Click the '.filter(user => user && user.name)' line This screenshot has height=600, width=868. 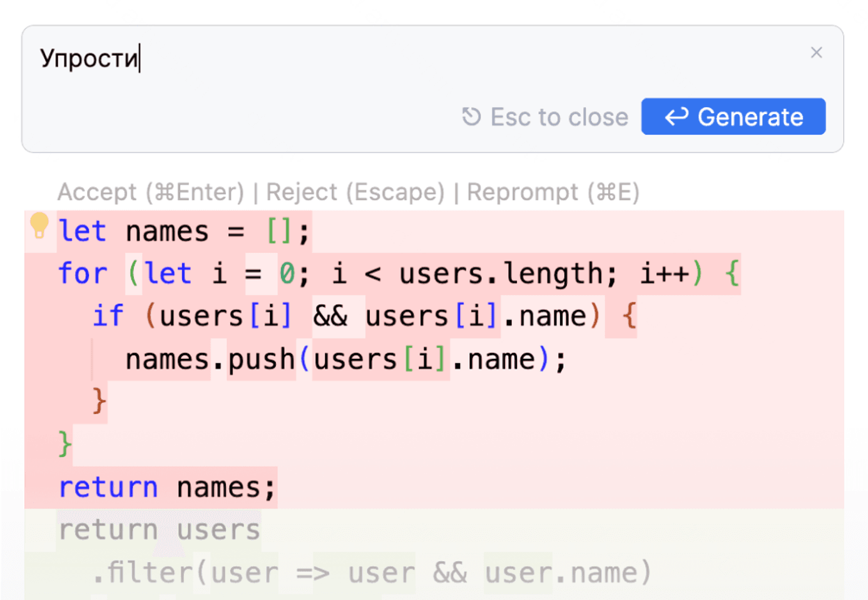372,572
